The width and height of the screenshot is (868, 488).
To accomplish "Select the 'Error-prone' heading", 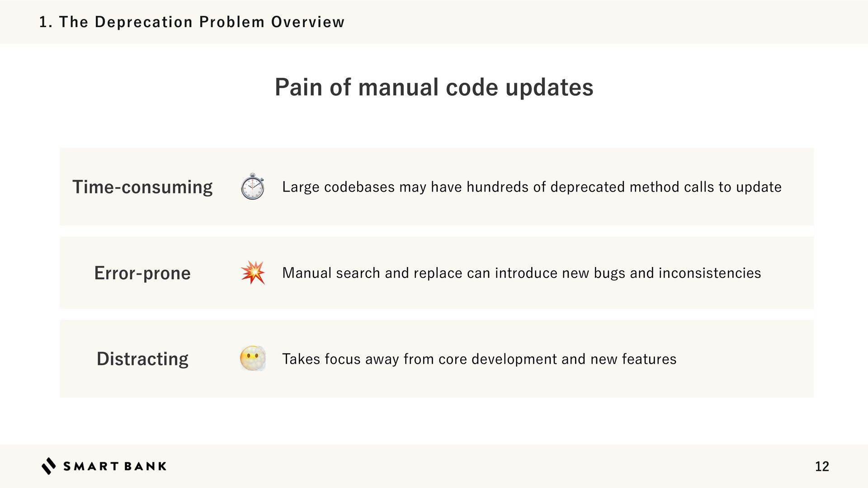I will pos(142,273).
